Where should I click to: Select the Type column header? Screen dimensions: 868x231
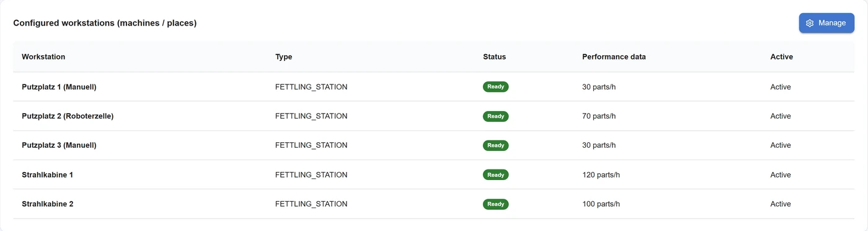[283, 57]
